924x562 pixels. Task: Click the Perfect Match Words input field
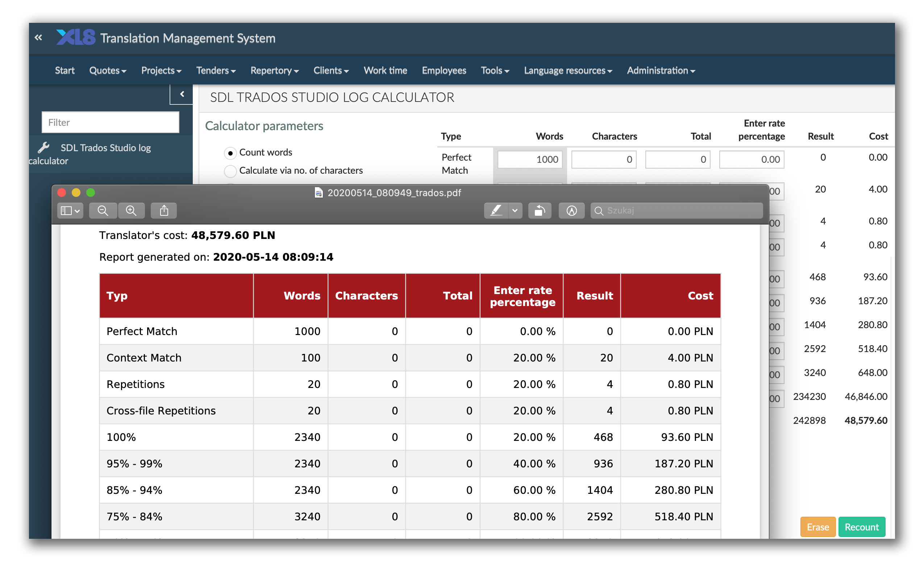click(530, 160)
